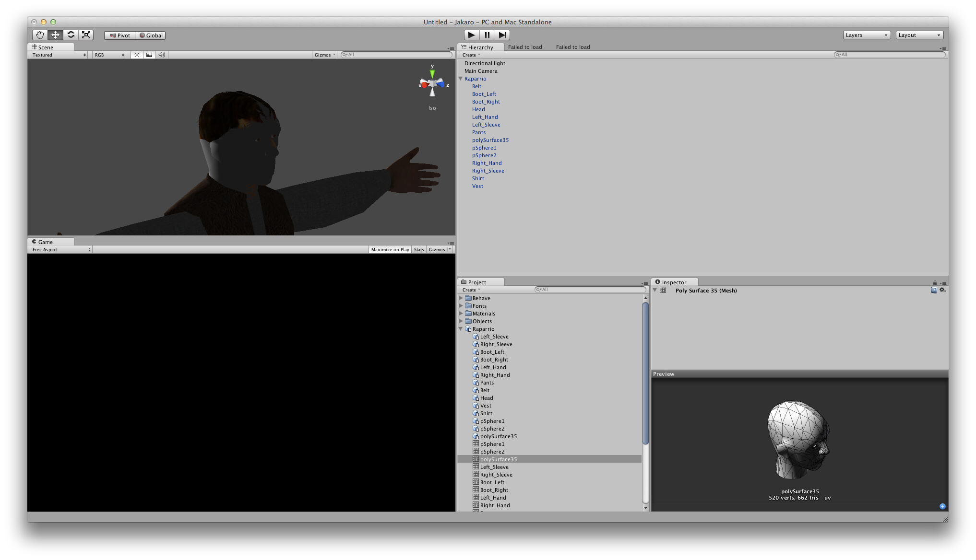The height and width of the screenshot is (560, 976).
Task: Select the Scale tool
Action: coord(86,35)
